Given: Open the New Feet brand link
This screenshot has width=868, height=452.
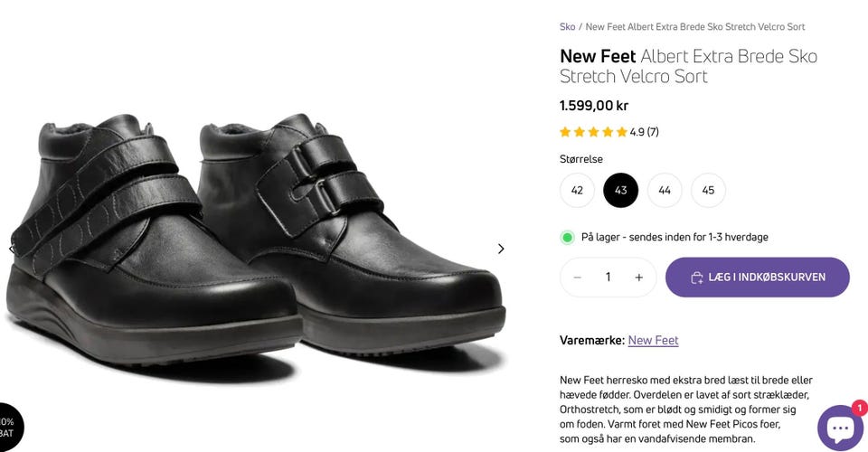Looking at the screenshot, I should tap(653, 341).
